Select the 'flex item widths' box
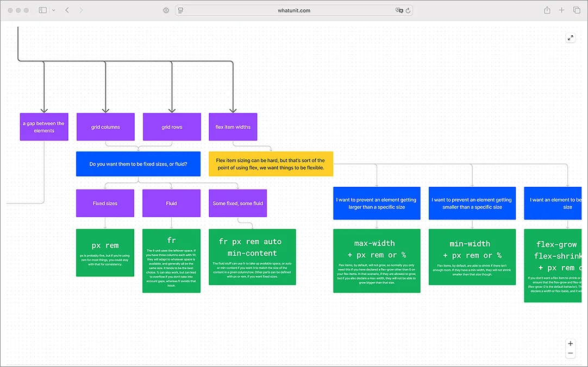Image resolution: width=588 pixels, height=367 pixels. [x=233, y=127]
